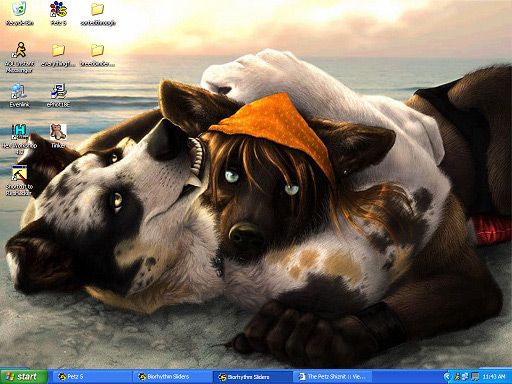This screenshot has width=512, height=384.
Task: Open the folder right of Petz 5 shortcut
Action: tap(98, 13)
